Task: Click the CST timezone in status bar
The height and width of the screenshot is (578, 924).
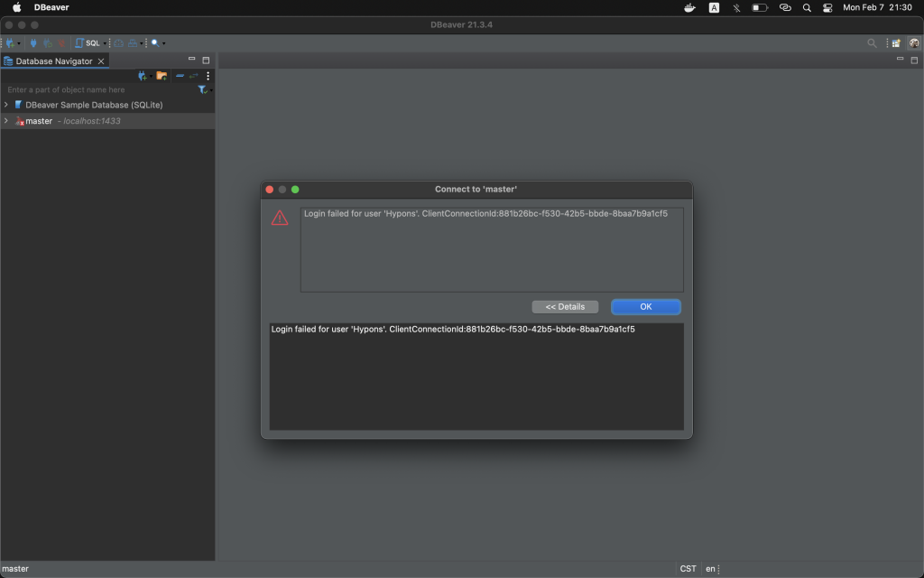Action: 688,569
